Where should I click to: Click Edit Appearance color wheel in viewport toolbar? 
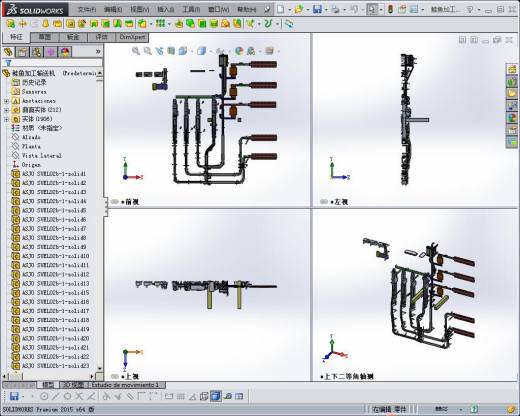point(239,51)
